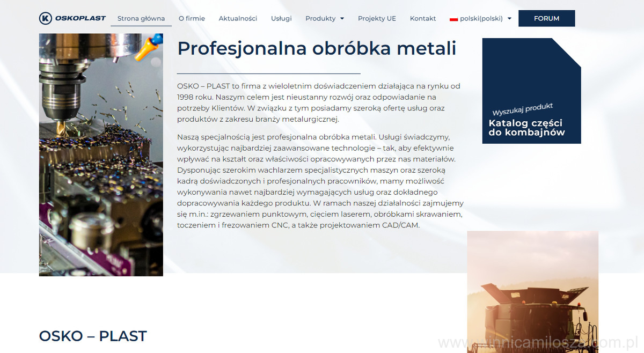
Task: Select the polski(polski) language label
Action: tap(481, 18)
